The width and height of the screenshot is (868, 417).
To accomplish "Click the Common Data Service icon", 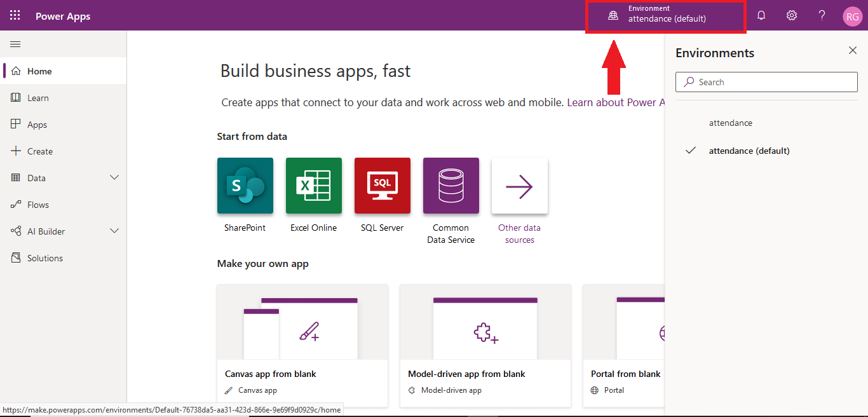I will click(451, 186).
